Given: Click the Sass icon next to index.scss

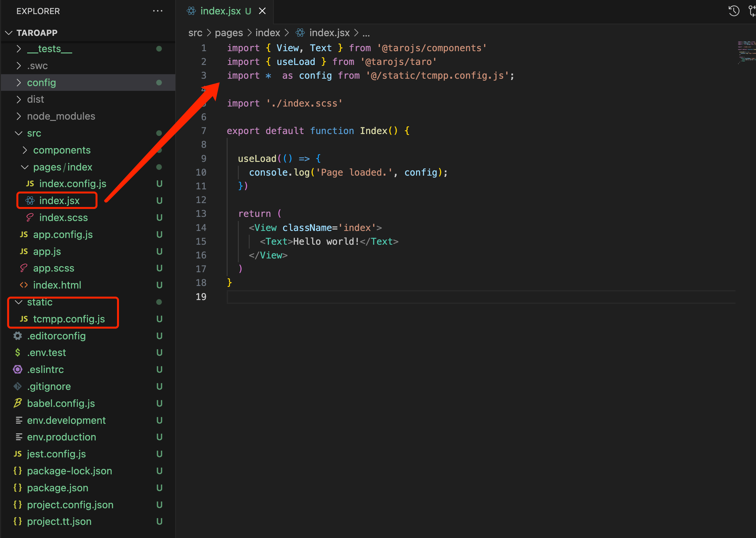Looking at the screenshot, I should coord(30,217).
